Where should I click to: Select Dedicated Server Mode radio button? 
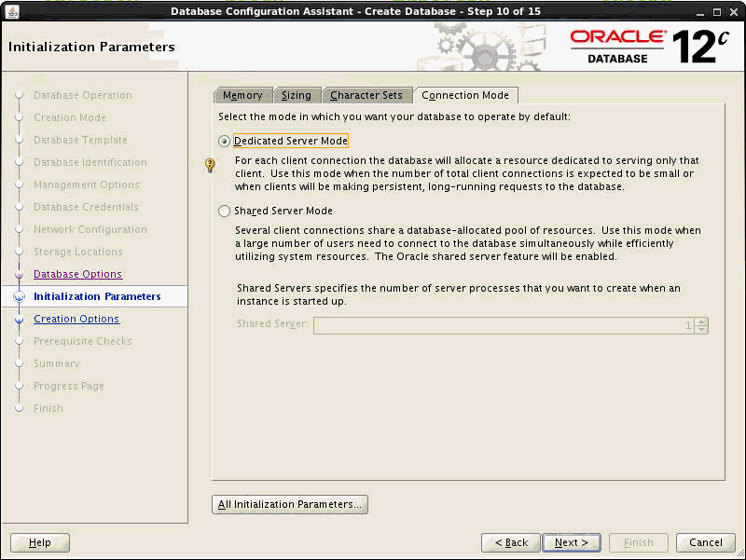coord(224,142)
